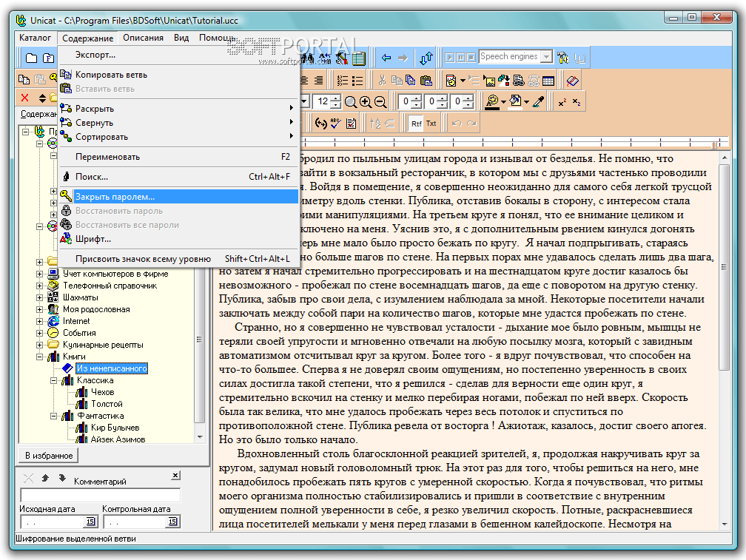Expand the Internet tree node
The width and height of the screenshot is (746, 560).
click(x=40, y=321)
